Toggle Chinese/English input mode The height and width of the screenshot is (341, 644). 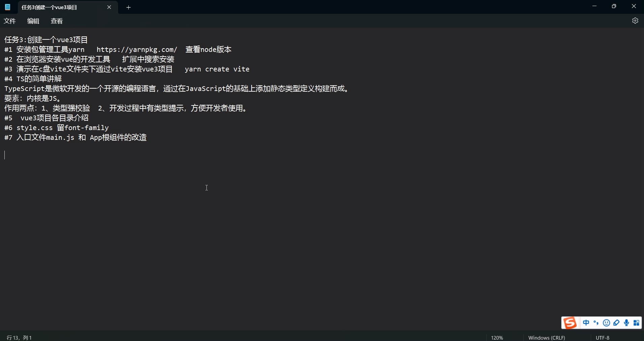click(586, 323)
